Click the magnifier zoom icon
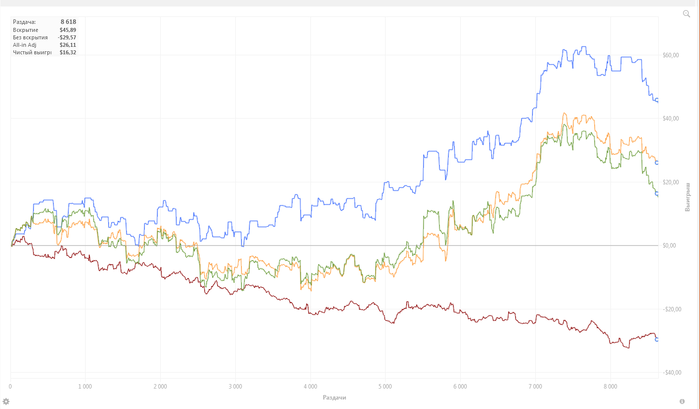This screenshot has height=409, width=700. click(686, 13)
